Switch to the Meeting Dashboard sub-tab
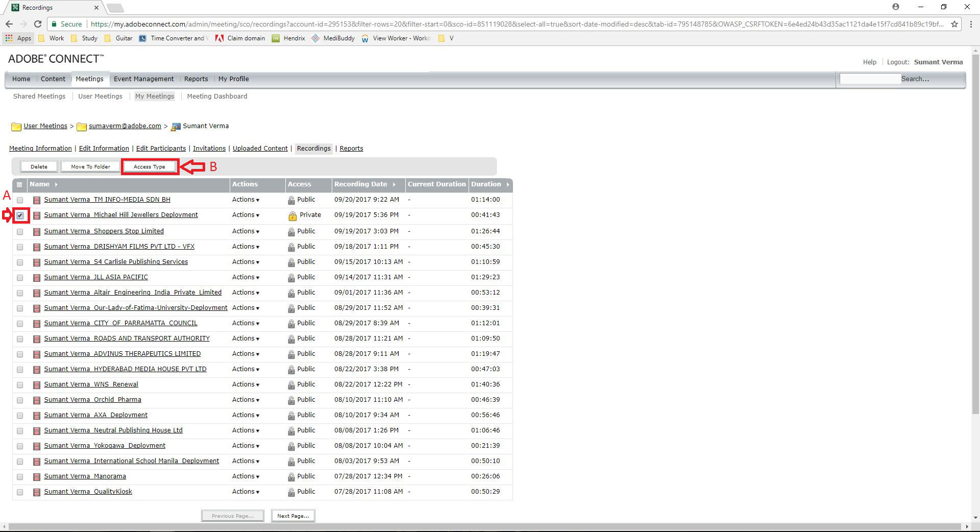Viewport: 980px width, 532px height. click(217, 96)
